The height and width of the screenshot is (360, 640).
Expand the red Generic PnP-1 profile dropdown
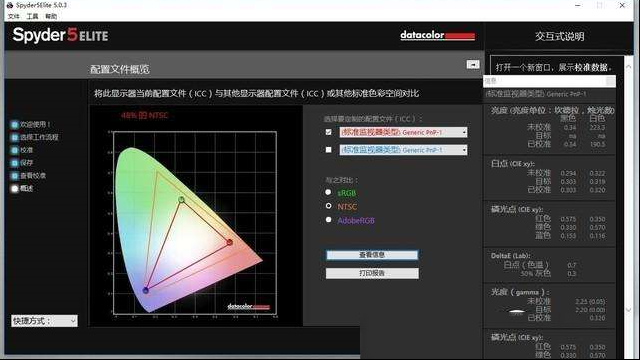(403, 132)
